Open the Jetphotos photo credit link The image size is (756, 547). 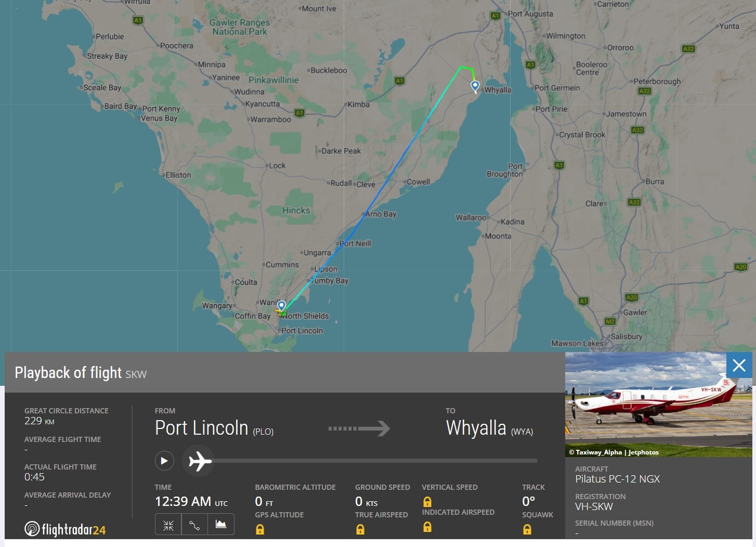pyautogui.click(x=643, y=452)
